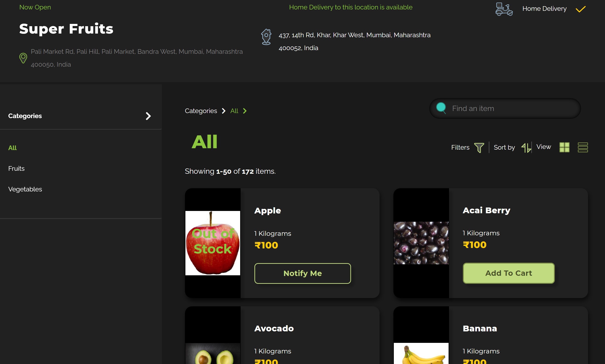Screen dimensions: 605x364
Task: Click Notify Me for Apple
Action: click(x=302, y=273)
